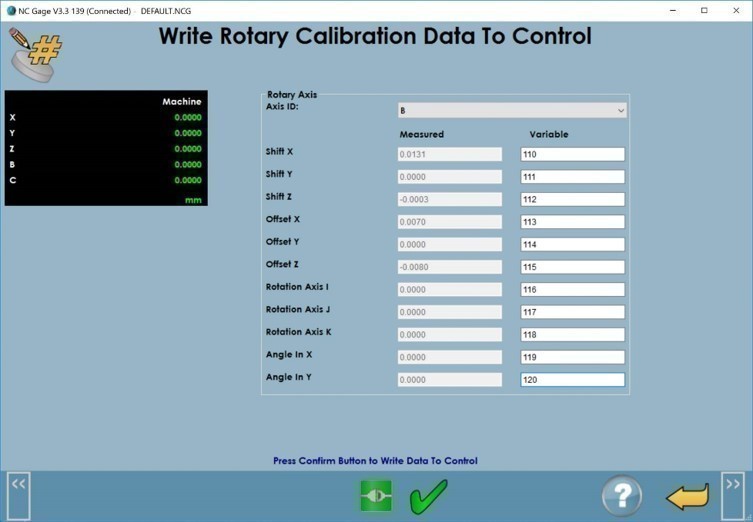Open the Axis ID dropdown showing B

click(x=512, y=110)
